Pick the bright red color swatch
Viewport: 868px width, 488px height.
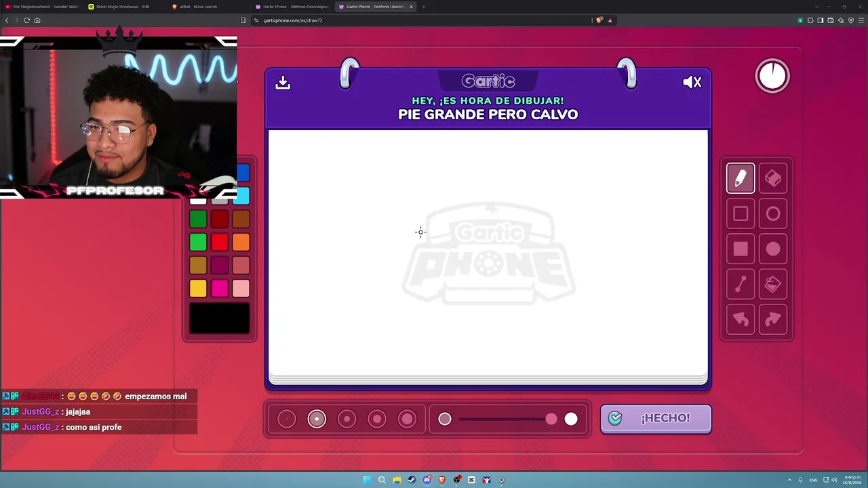tap(220, 242)
